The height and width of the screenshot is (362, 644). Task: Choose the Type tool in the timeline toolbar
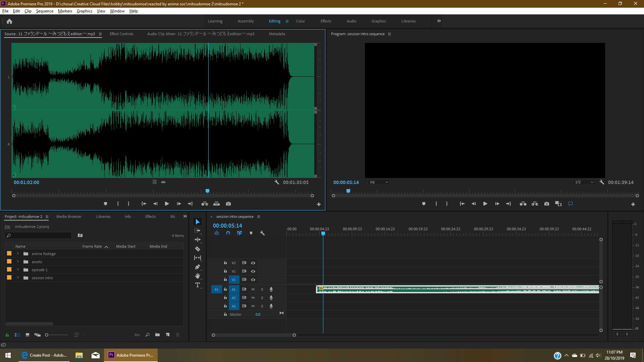(x=198, y=285)
